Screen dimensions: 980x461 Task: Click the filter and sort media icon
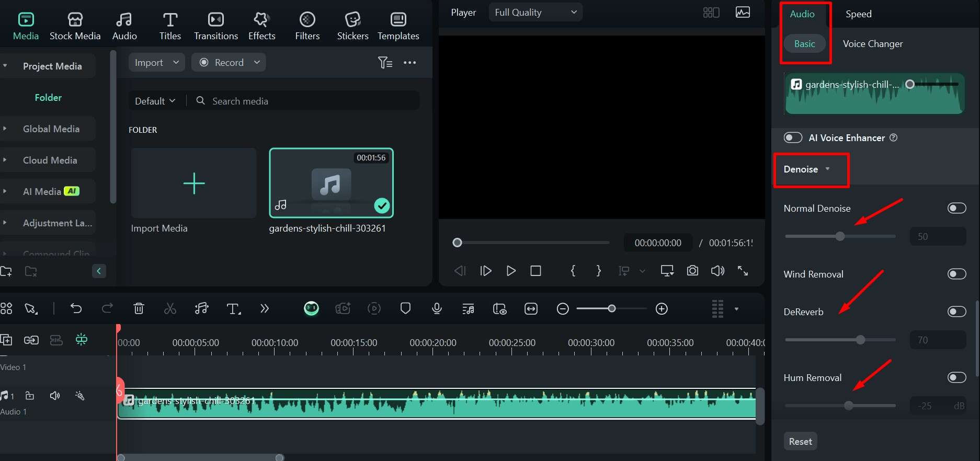[x=385, y=63]
